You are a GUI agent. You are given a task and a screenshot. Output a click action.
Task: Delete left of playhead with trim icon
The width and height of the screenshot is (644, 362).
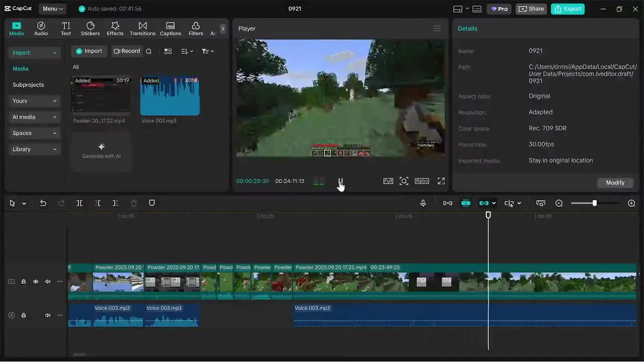(x=98, y=203)
